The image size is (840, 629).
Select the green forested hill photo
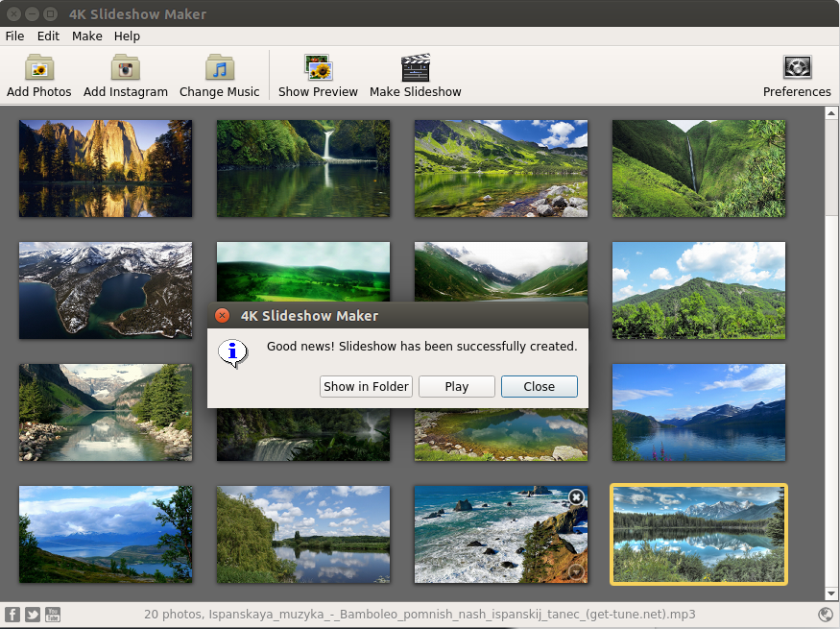coord(699,290)
